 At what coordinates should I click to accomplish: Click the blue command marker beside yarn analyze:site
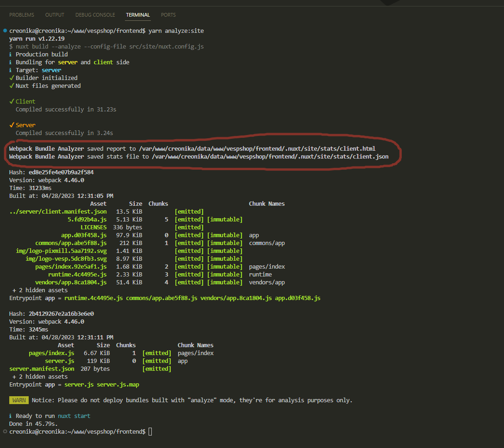(5, 31)
